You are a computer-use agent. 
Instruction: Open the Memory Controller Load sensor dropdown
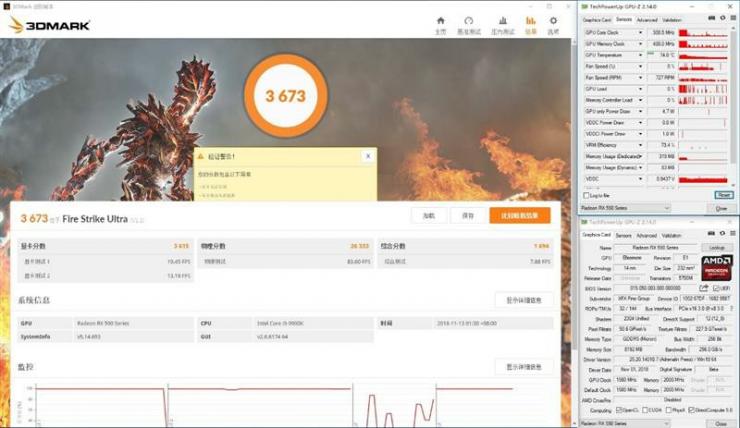[640, 100]
